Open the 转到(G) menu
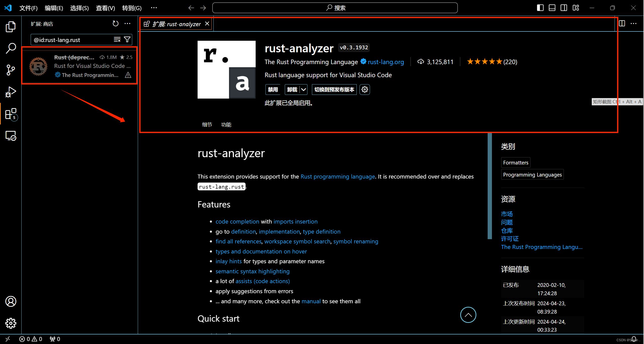The image size is (644, 344). click(132, 8)
